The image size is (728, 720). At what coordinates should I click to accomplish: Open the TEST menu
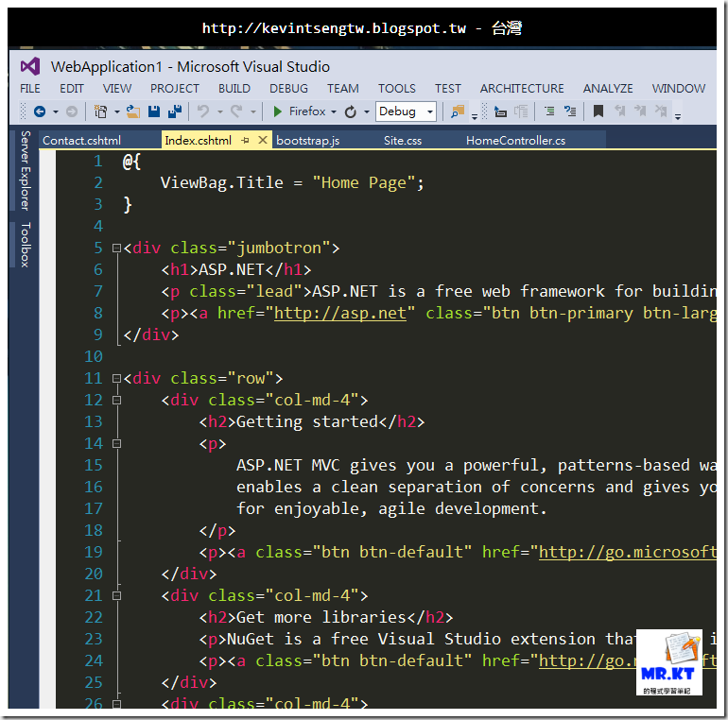point(448,89)
